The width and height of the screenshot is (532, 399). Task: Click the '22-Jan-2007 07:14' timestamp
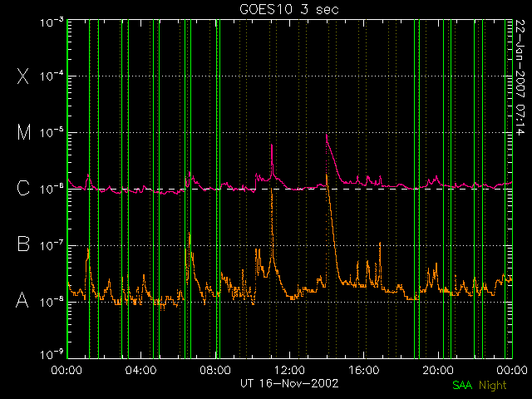point(520,77)
